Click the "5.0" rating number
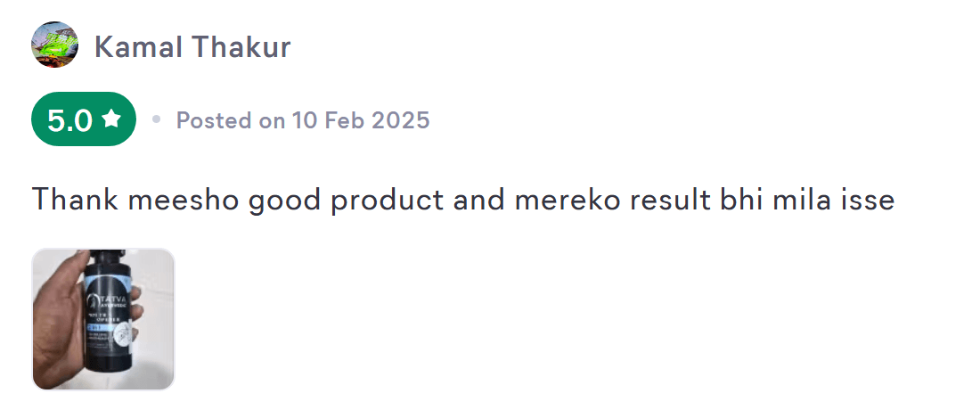 pos(69,119)
